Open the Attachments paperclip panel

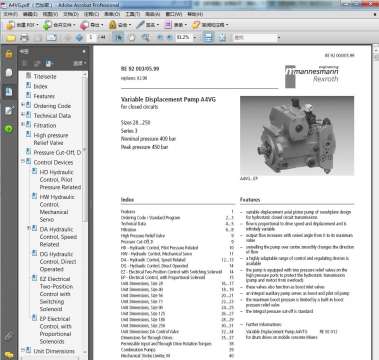click(x=9, y=336)
